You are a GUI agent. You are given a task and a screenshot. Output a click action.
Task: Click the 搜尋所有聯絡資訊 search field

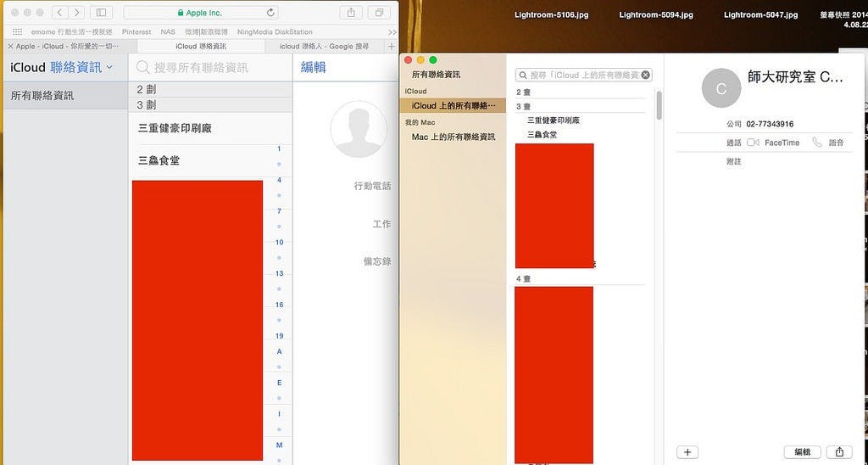click(x=210, y=68)
